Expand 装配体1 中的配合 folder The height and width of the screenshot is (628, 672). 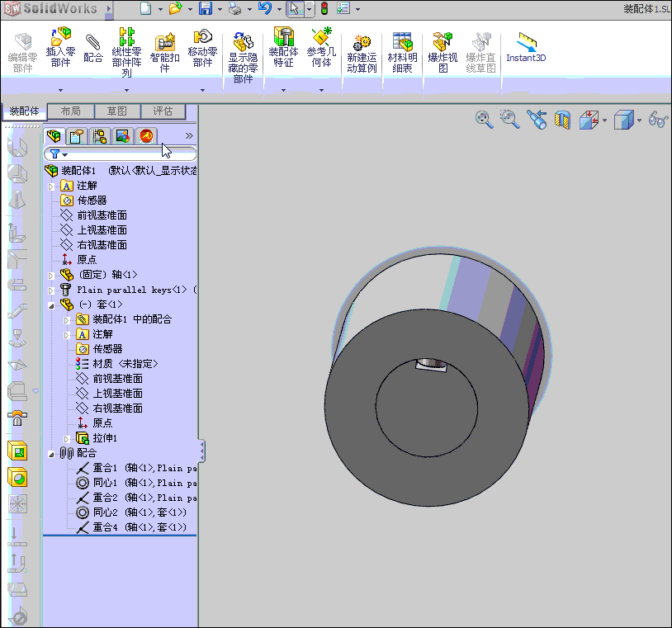66,320
